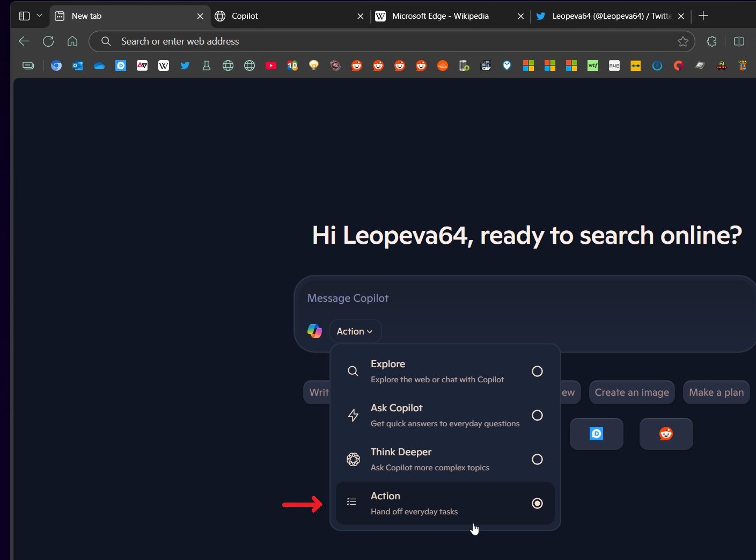Expand tab actions chevron arrow
756x560 pixels.
39,16
